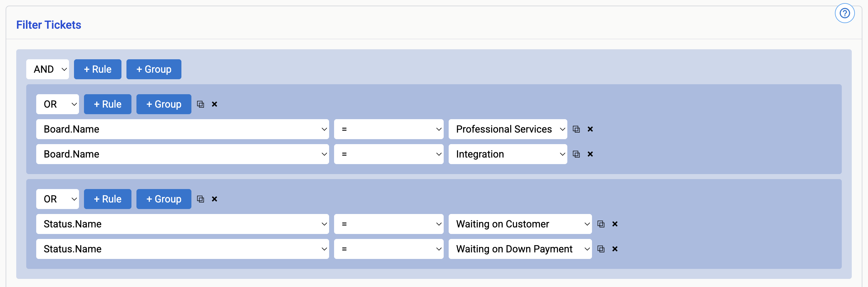Viewport: 868px width, 287px height.
Task: Add a rule to the Board.Name group
Action: pyautogui.click(x=107, y=105)
